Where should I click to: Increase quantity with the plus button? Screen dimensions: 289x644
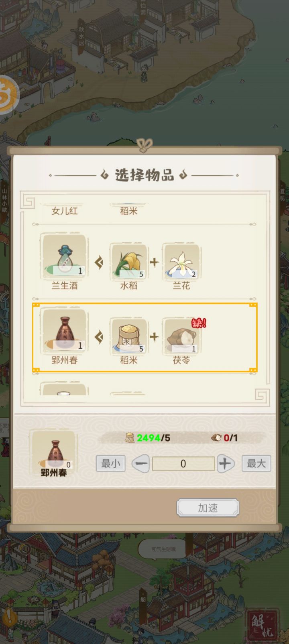(x=226, y=464)
